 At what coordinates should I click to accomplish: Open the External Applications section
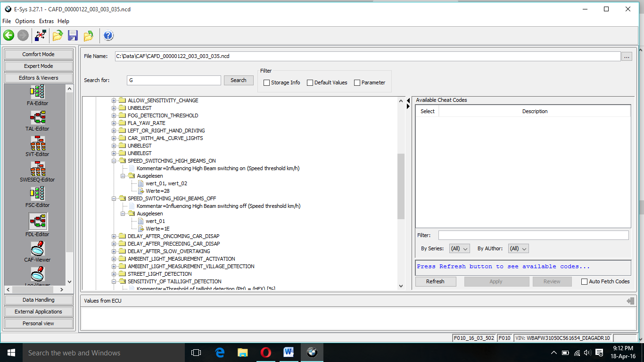click(x=39, y=312)
